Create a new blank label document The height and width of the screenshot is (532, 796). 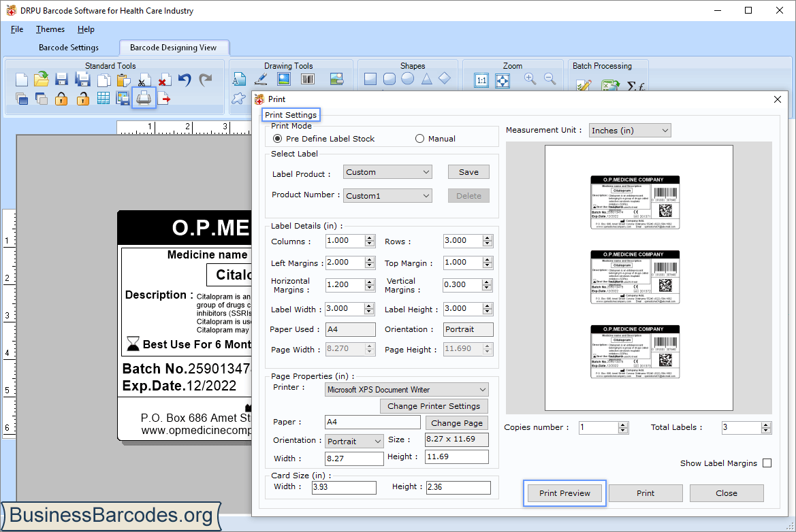coord(22,80)
